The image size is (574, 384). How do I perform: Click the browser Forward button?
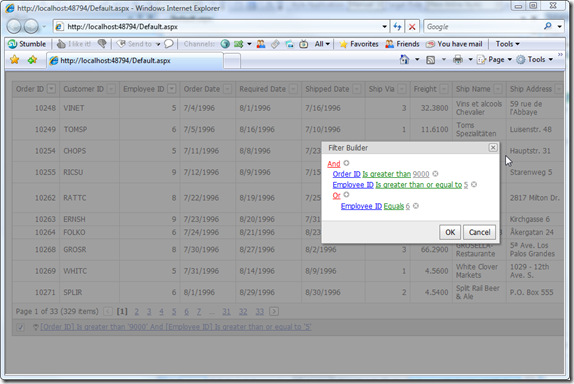(x=31, y=26)
